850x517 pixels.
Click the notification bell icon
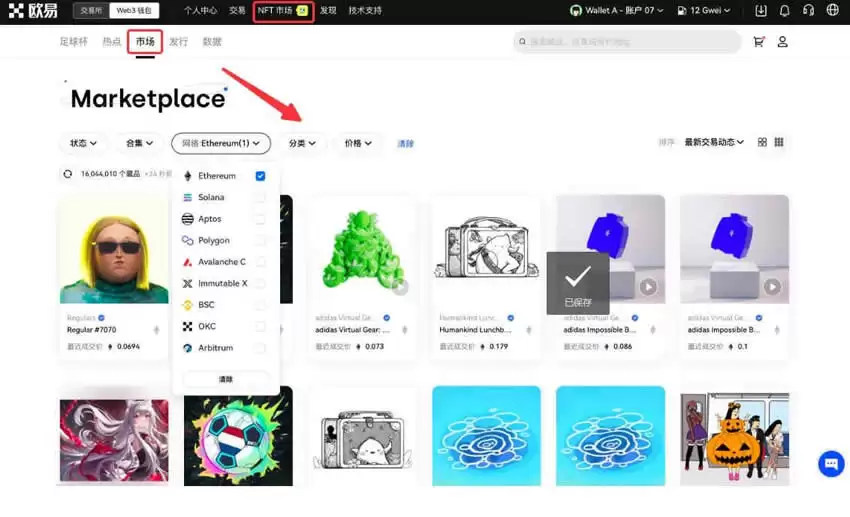click(x=784, y=11)
